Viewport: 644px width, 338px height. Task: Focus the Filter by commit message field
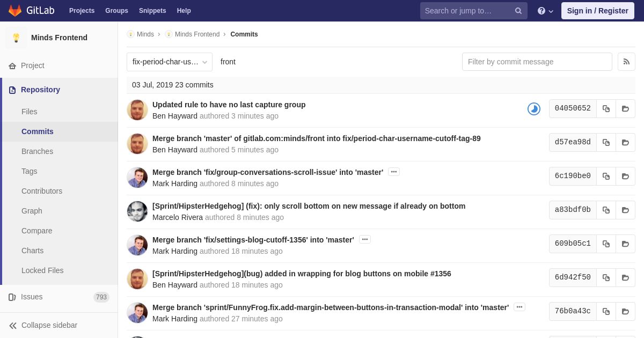coord(537,62)
